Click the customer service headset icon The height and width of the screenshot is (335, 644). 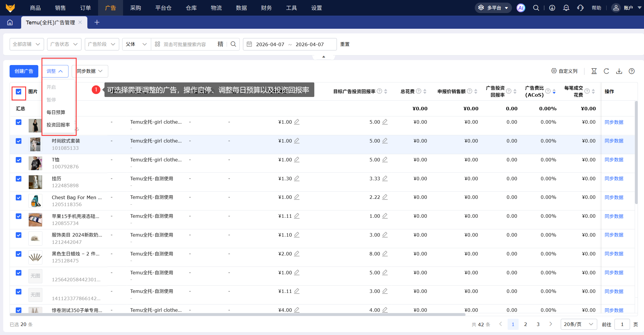[580, 8]
